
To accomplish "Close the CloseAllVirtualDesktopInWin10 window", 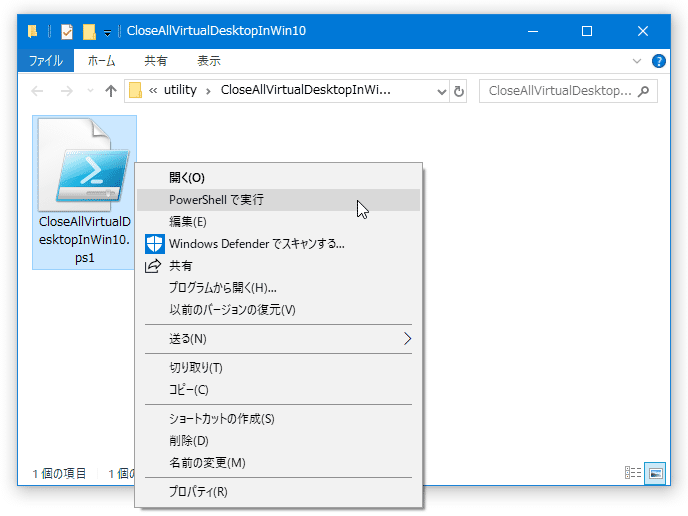I will coord(642,31).
